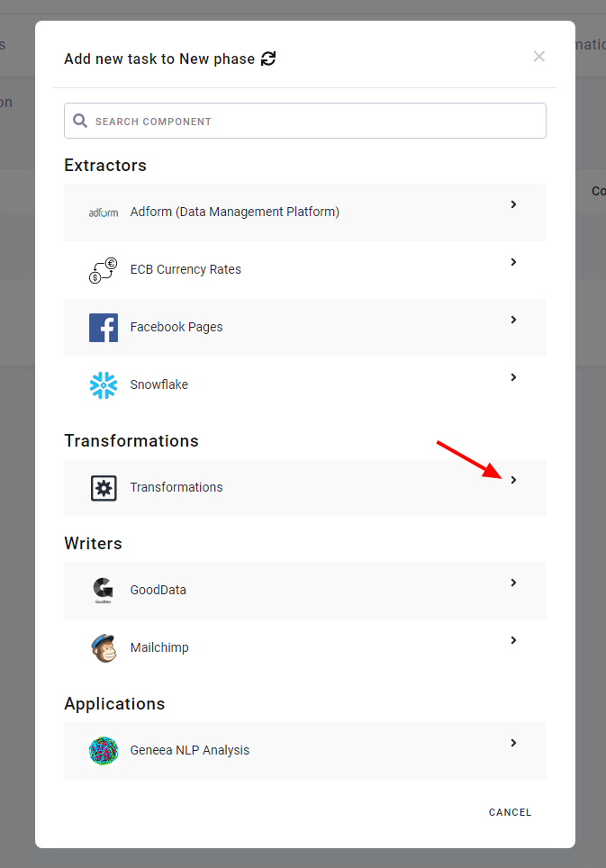
Task: Click the Geneea NLP Analysis icon
Action: tap(104, 751)
